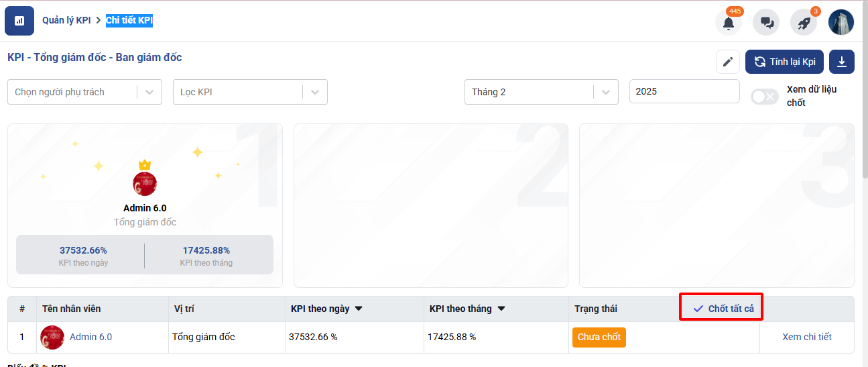Viewport: 868px width, 367px height.
Task: Click the download icon button
Action: [842, 62]
